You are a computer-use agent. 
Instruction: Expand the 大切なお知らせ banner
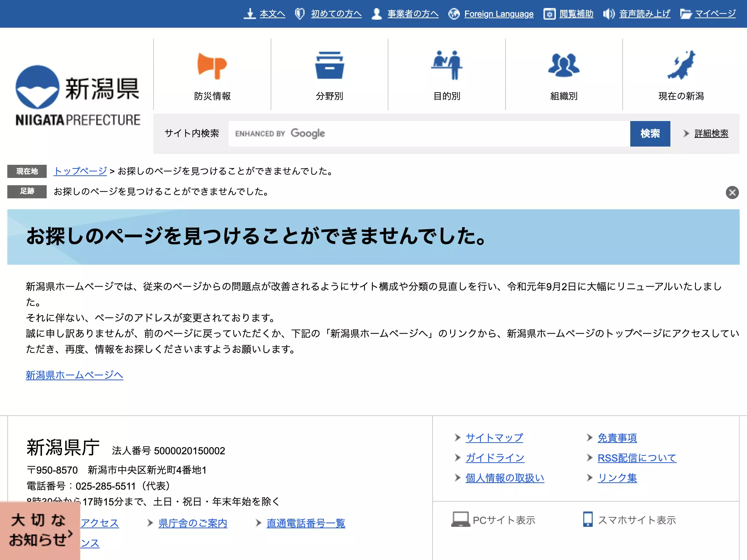(x=40, y=530)
